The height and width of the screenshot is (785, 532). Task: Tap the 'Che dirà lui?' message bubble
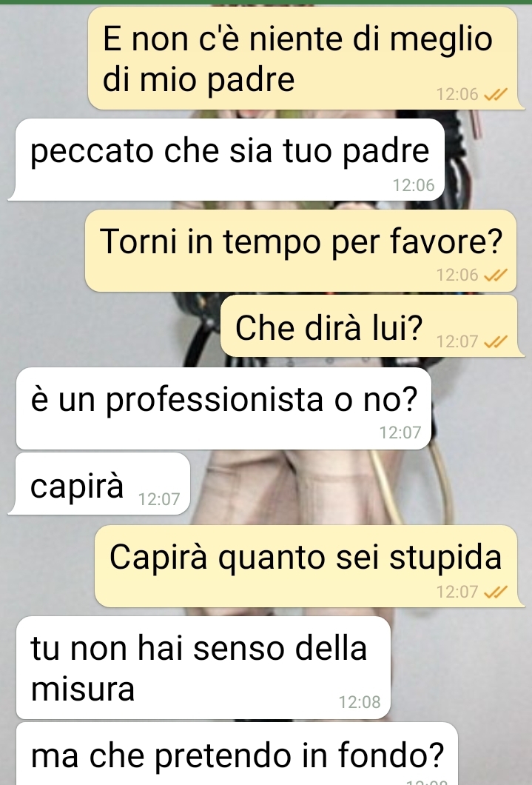(x=371, y=326)
